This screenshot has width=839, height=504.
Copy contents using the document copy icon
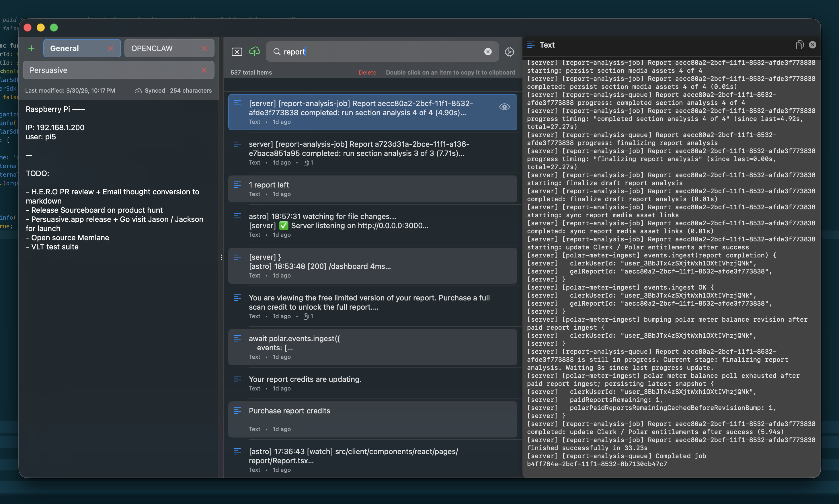[800, 44]
